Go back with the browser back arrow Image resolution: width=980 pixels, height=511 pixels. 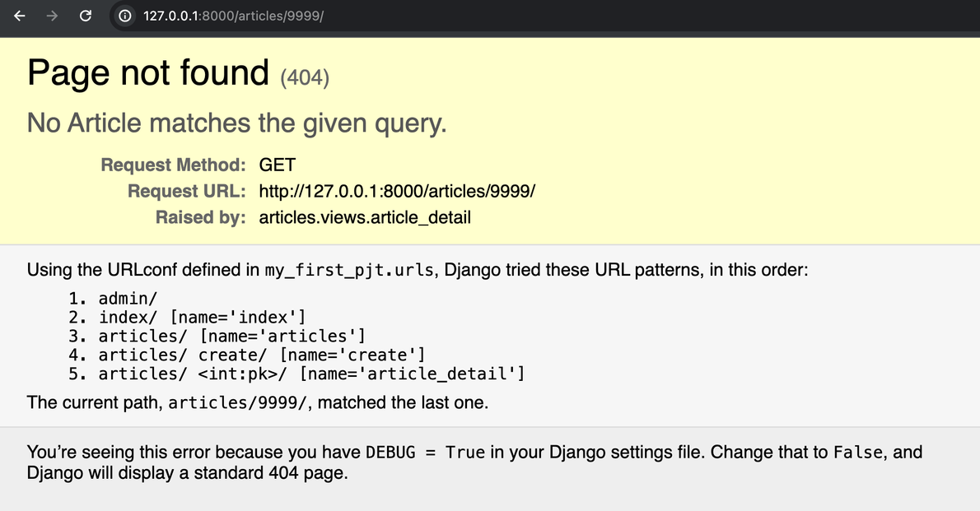tap(20, 16)
